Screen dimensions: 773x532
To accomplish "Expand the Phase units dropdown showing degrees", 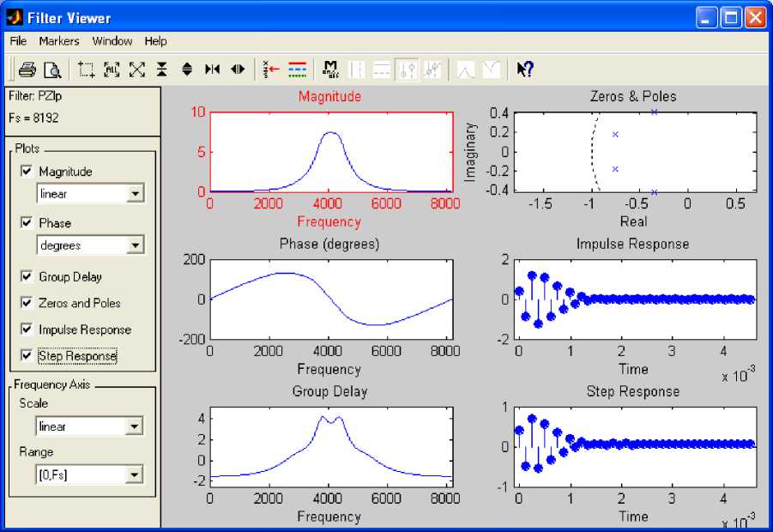I will click(135, 246).
